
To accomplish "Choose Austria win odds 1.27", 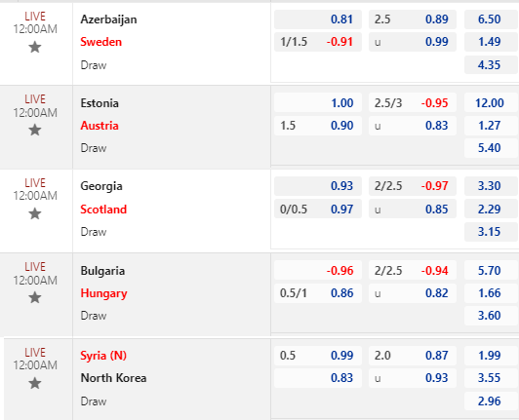I will 492,126.
